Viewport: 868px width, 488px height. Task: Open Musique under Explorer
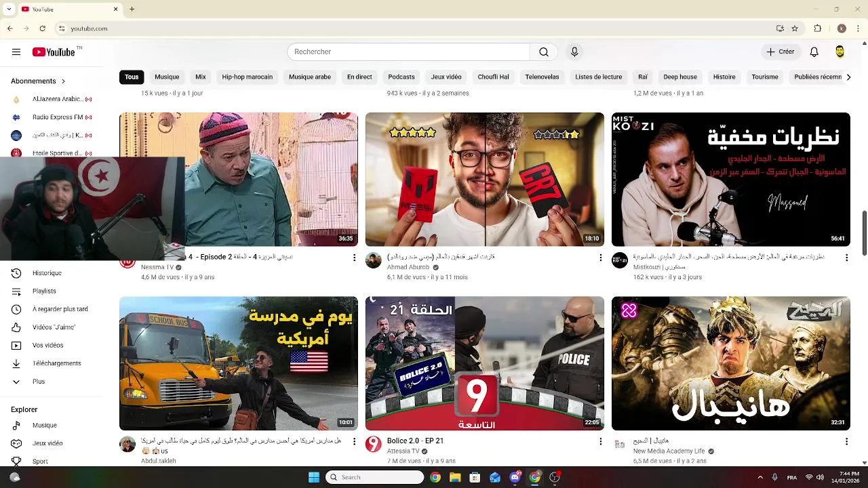pyautogui.click(x=44, y=426)
